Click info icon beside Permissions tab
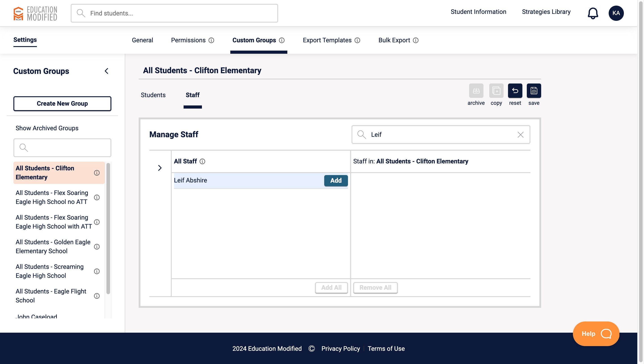This screenshot has height=364, width=644. [x=211, y=40]
